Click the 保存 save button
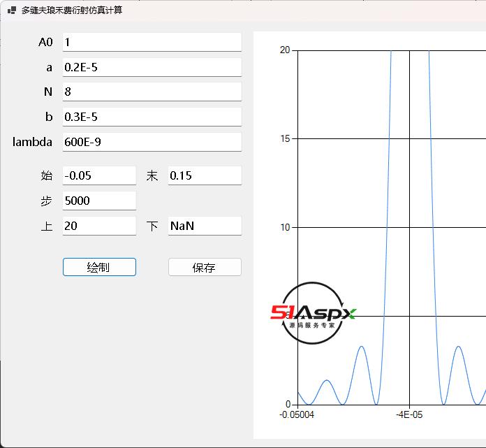 click(205, 267)
